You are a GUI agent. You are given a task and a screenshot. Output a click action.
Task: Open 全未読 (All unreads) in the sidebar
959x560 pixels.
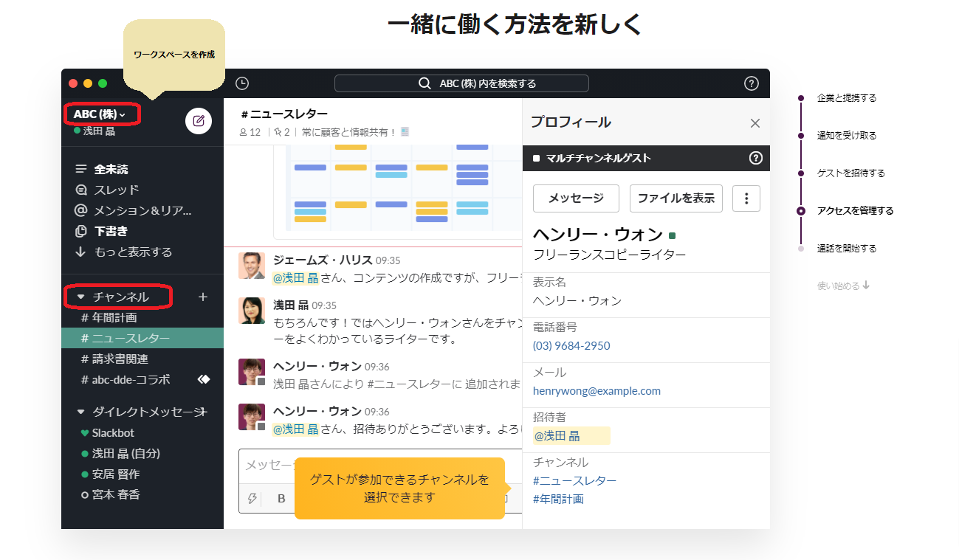tap(111, 169)
